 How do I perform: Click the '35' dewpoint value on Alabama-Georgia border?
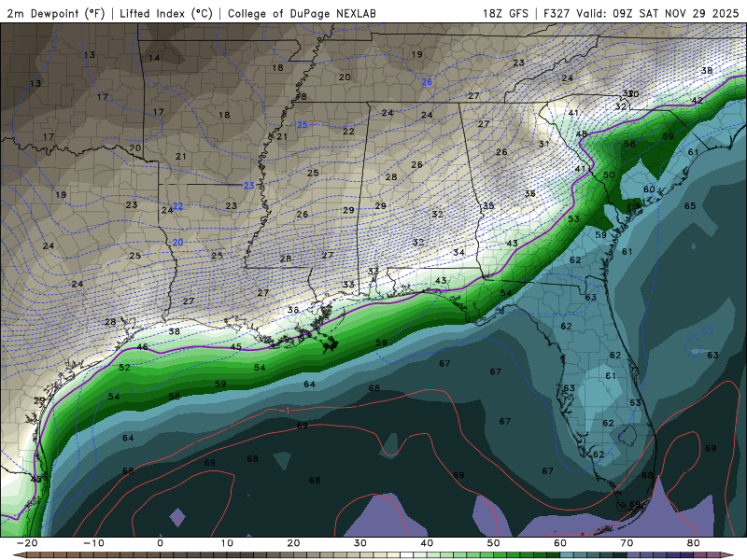(488, 205)
